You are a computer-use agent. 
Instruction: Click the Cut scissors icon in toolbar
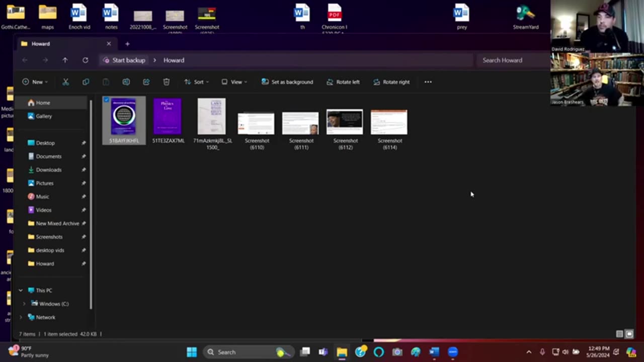(65, 82)
